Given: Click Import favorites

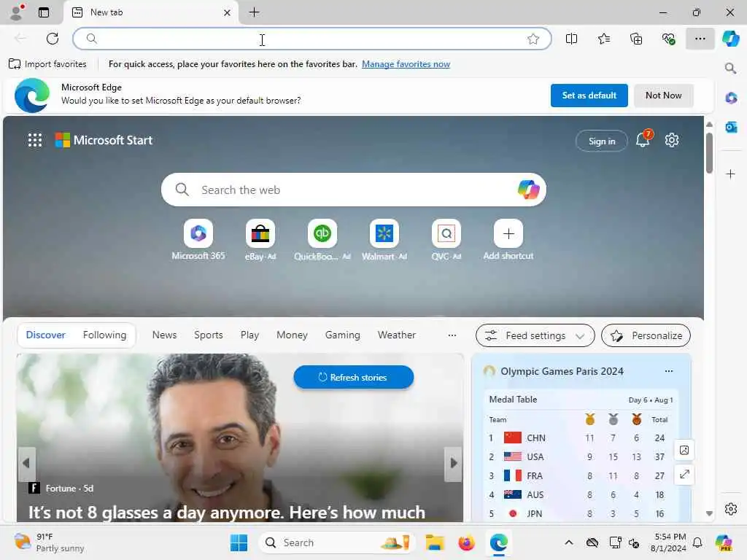Looking at the screenshot, I should pyautogui.click(x=47, y=64).
